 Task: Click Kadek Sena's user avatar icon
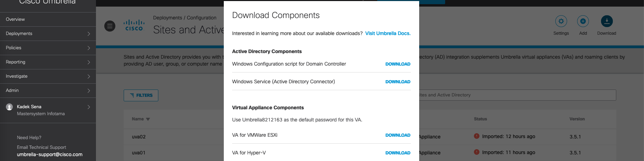tap(9, 107)
